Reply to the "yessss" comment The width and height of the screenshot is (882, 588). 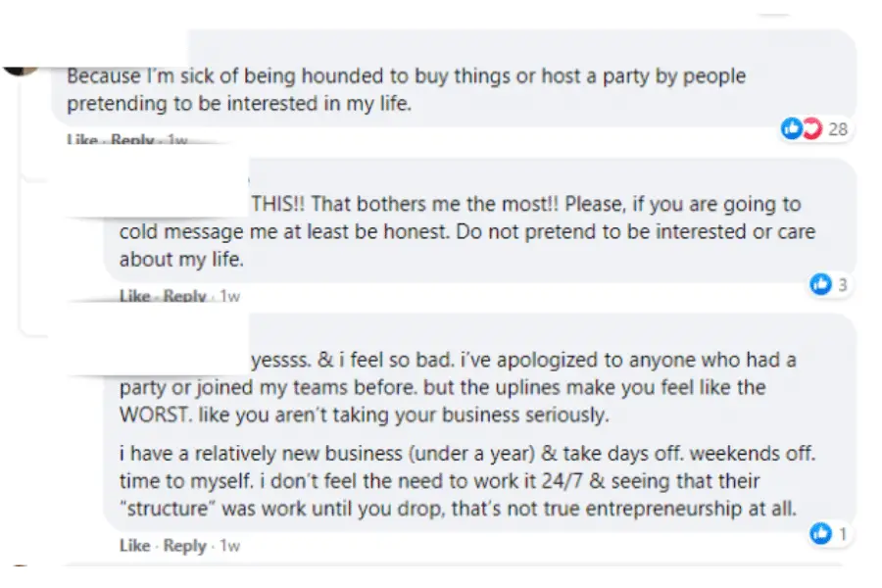184,546
